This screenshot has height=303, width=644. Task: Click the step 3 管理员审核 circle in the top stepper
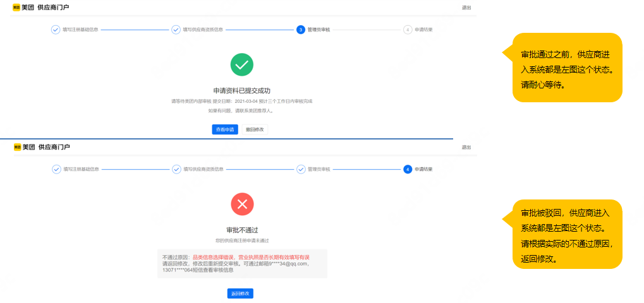[x=301, y=30]
